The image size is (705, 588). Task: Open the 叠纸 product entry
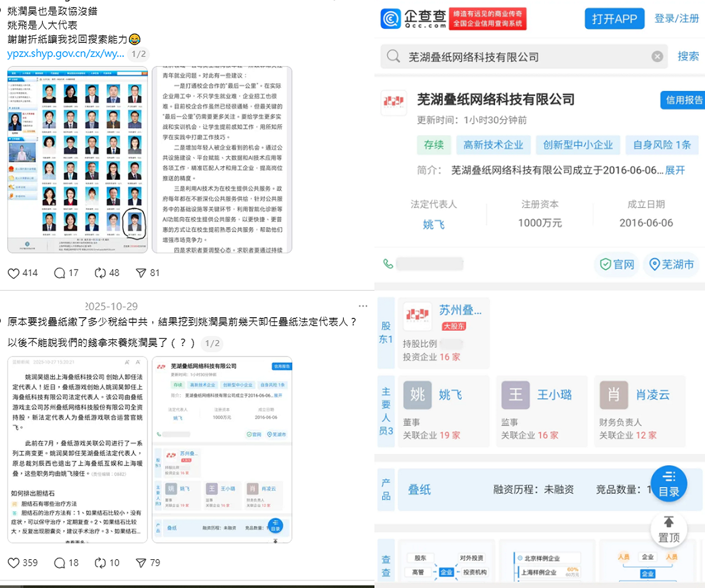click(x=419, y=489)
